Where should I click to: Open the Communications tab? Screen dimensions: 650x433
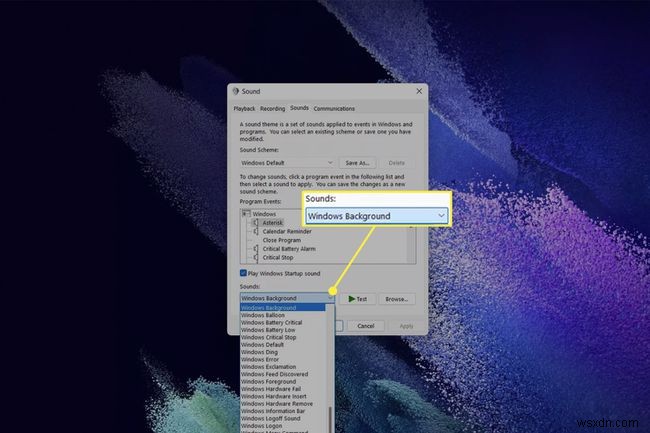[x=334, y=109]
